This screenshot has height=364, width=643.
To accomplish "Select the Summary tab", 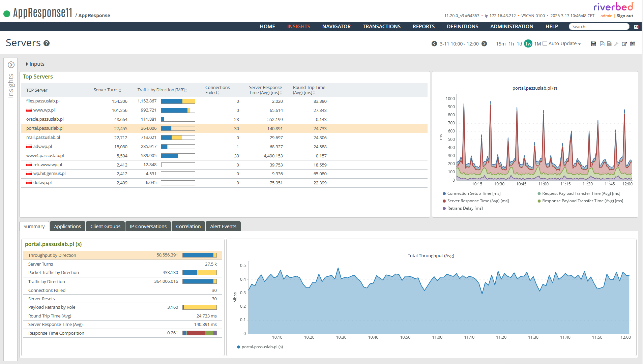I will (x=34, y=226).
